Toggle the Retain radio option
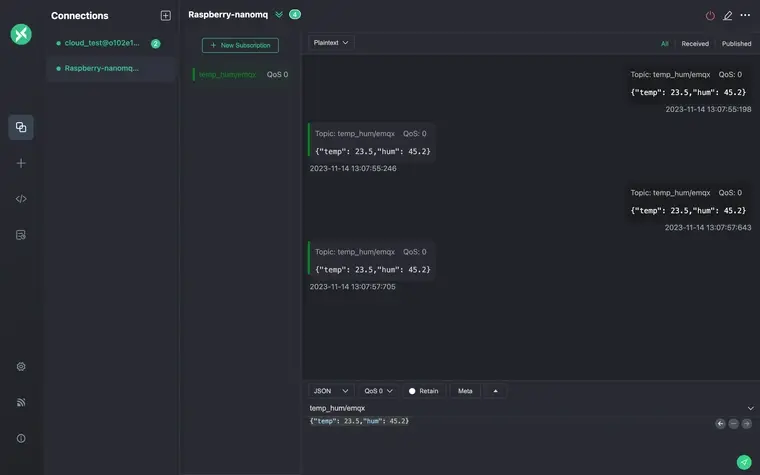The image size is (760, 475). pos(412,391)
